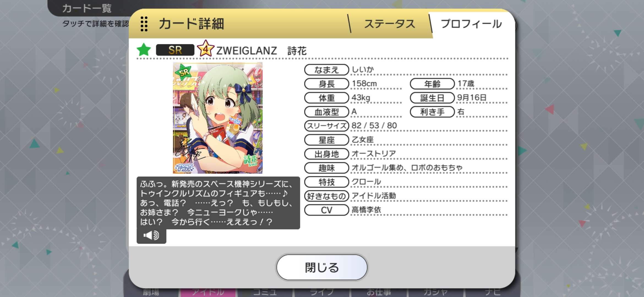
Task: Select the プロフィール tab
Action: [x=471, y=24]
